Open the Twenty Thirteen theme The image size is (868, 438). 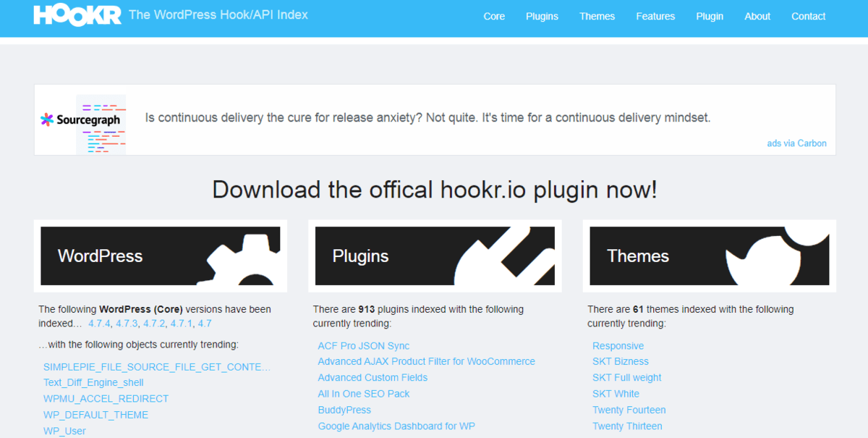pyautogui.click(x=627, y=426)
